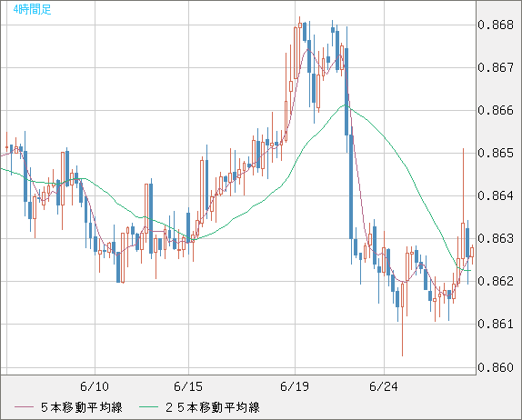Click the 0.864 price axis label
Image resolution: width=522 pixels, height=420 pixels.
pos(496,195)
